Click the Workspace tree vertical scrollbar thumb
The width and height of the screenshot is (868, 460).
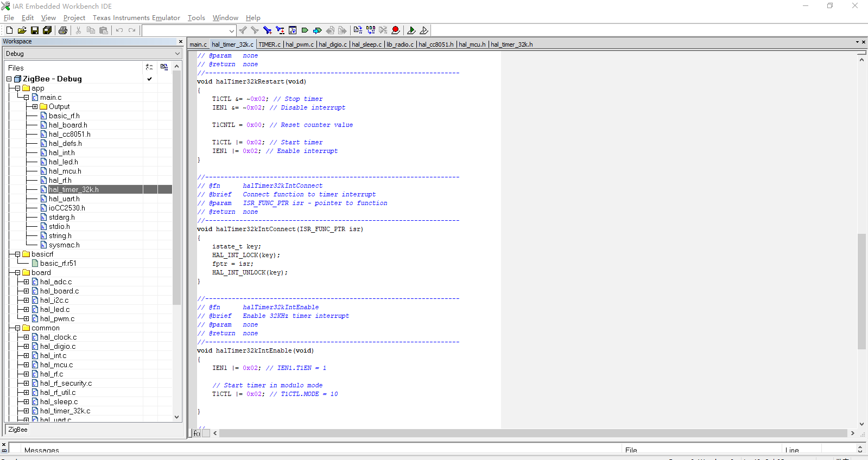(176, 188)
